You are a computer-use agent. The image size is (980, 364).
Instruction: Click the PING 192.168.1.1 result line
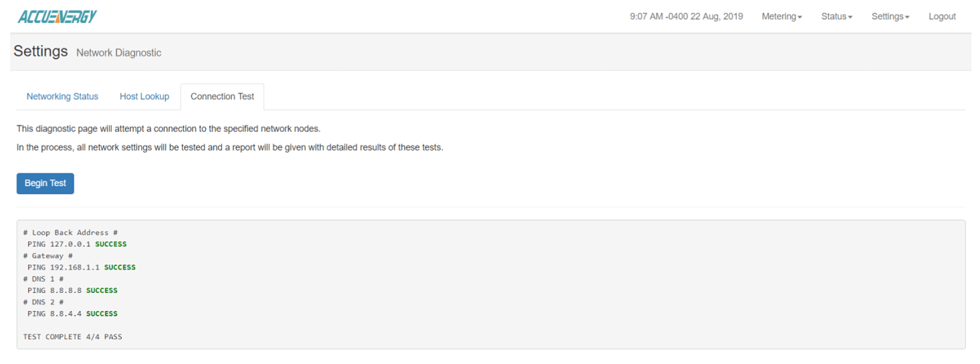tap(82, 267)
